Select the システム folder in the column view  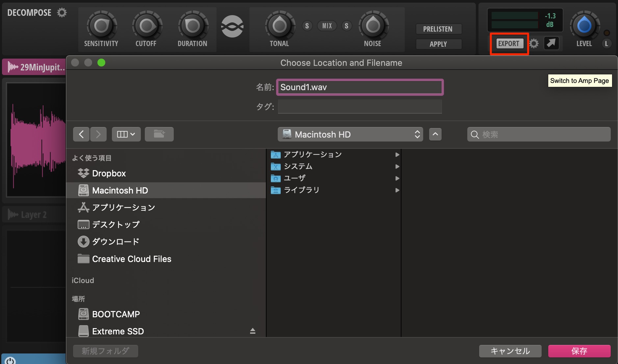pos(334,167)
